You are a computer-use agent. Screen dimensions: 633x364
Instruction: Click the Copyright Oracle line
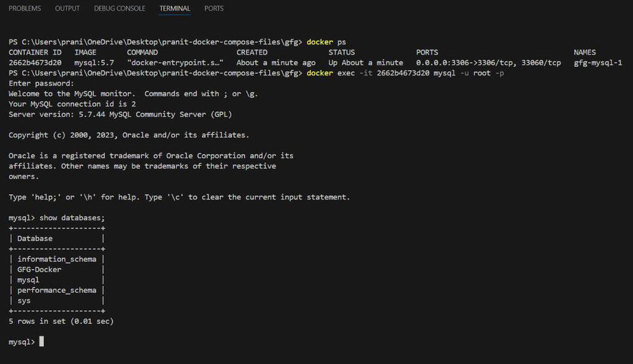click(x=129, y=135)
